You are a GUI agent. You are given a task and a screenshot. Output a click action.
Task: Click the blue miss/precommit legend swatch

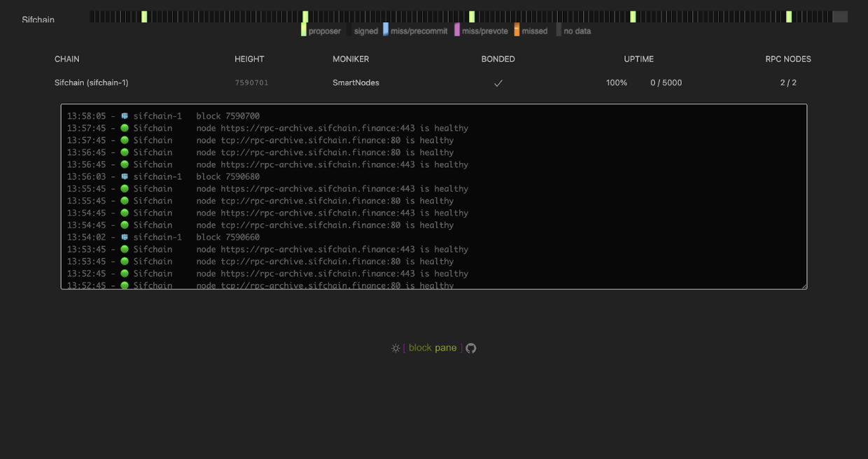pos(386,31)
